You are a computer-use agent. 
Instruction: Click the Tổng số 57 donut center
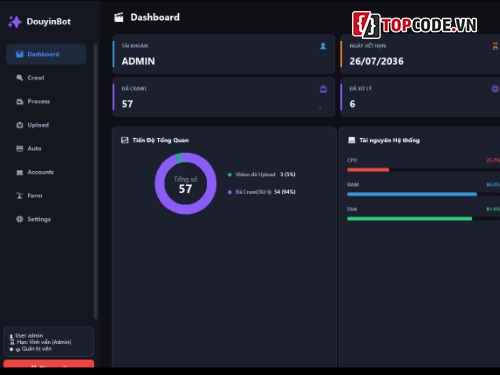coord(186,184)
